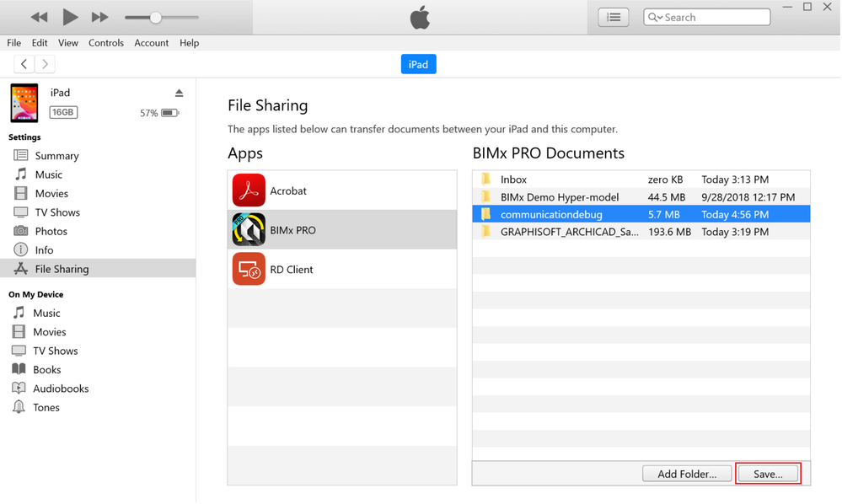The image size is (842, 504).
Task: Click the iPad device thumbnail
Action: [24, 103]
